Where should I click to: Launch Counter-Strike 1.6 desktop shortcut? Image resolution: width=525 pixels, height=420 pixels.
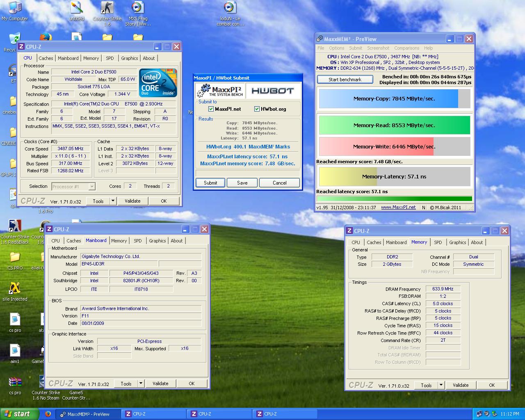[x=107, y=14]
